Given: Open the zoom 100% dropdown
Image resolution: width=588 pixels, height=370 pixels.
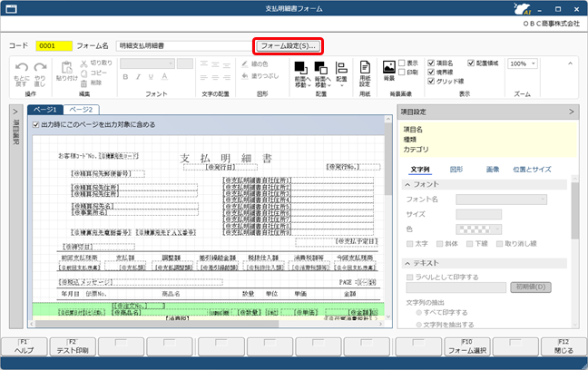Looking at the screenshot, I should [x=523, y=63].
